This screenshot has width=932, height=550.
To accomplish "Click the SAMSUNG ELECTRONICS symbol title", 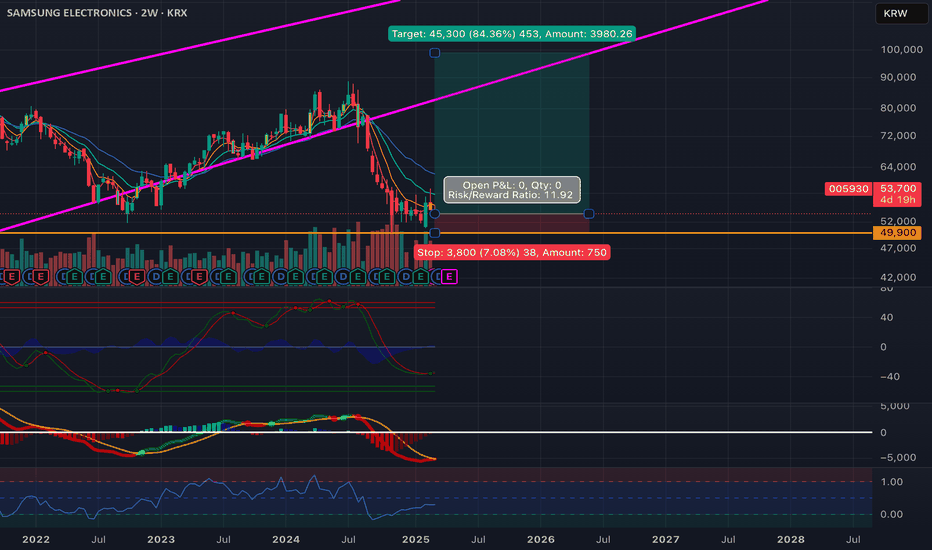I will [x=97, y=12].
